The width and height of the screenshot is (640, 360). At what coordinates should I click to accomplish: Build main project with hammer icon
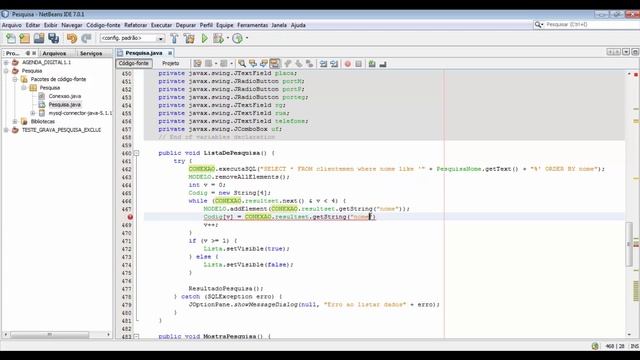[x=174, y=38]
